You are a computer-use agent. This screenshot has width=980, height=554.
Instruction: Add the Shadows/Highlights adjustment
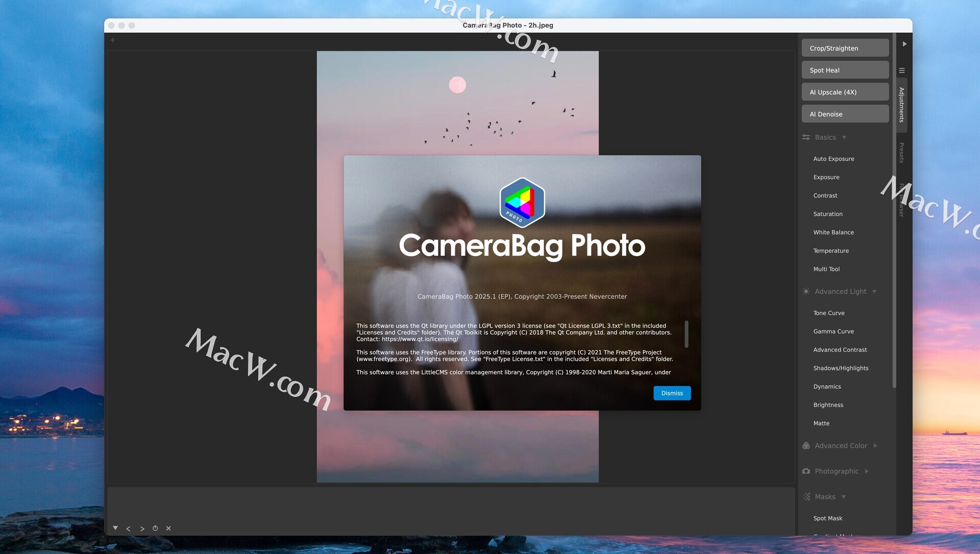point(841,368)
